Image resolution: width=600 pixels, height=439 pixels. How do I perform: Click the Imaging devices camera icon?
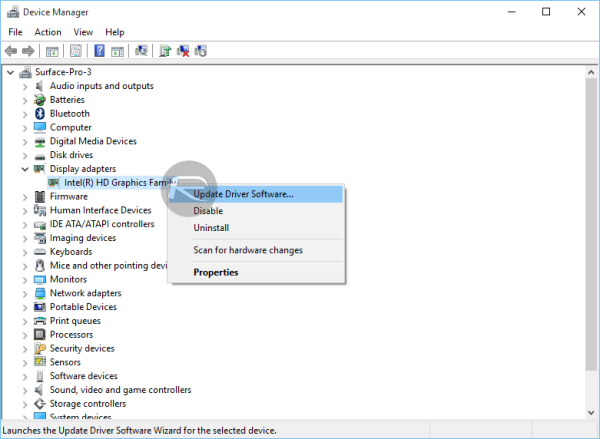point(40,238)
